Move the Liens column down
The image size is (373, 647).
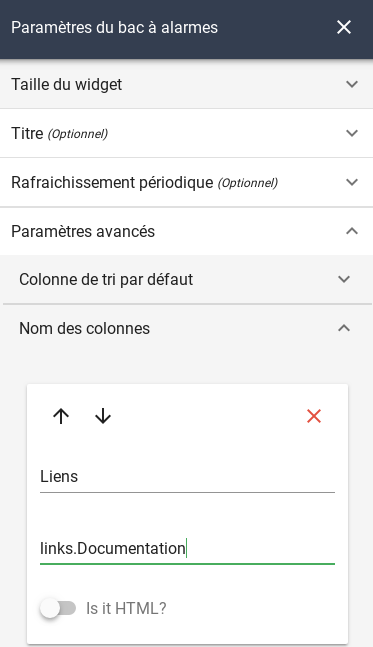click(x=103, y=416)
